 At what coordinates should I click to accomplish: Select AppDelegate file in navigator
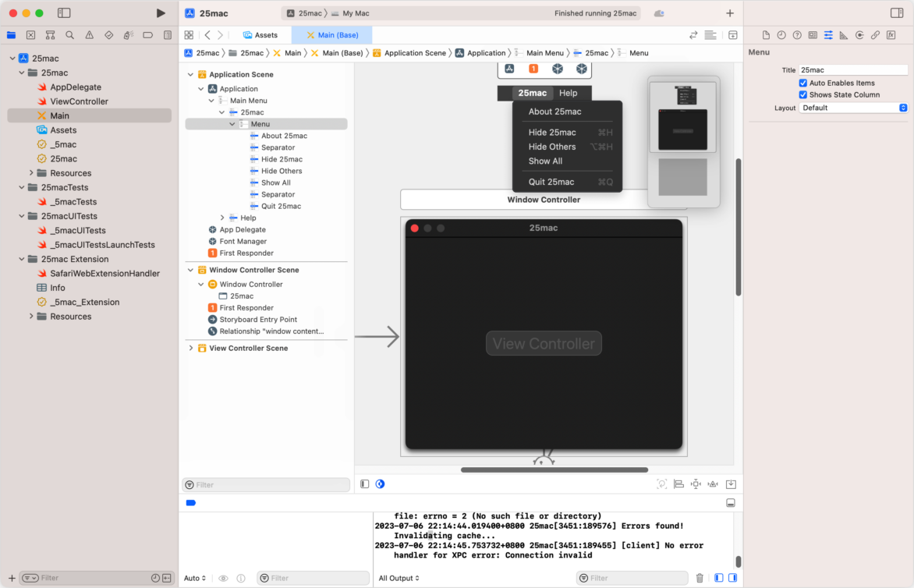(x=75, y=87)
